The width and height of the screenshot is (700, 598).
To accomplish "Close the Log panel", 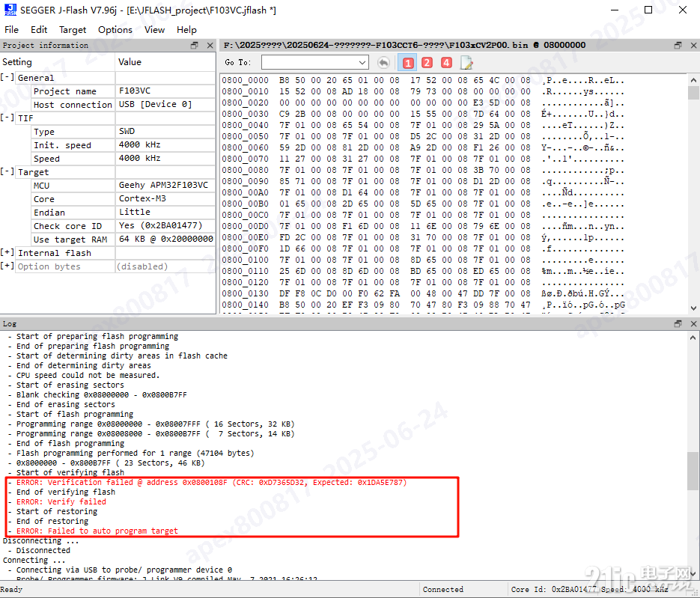I will point(693,324).
